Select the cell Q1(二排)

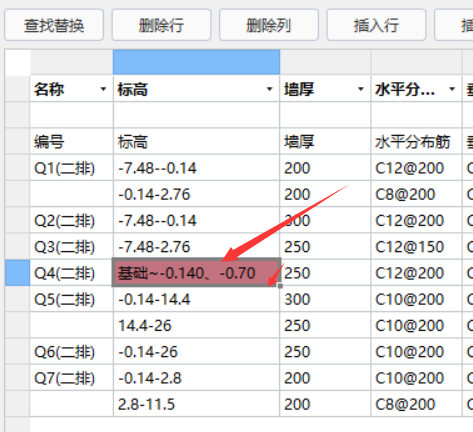click(72, 168)
